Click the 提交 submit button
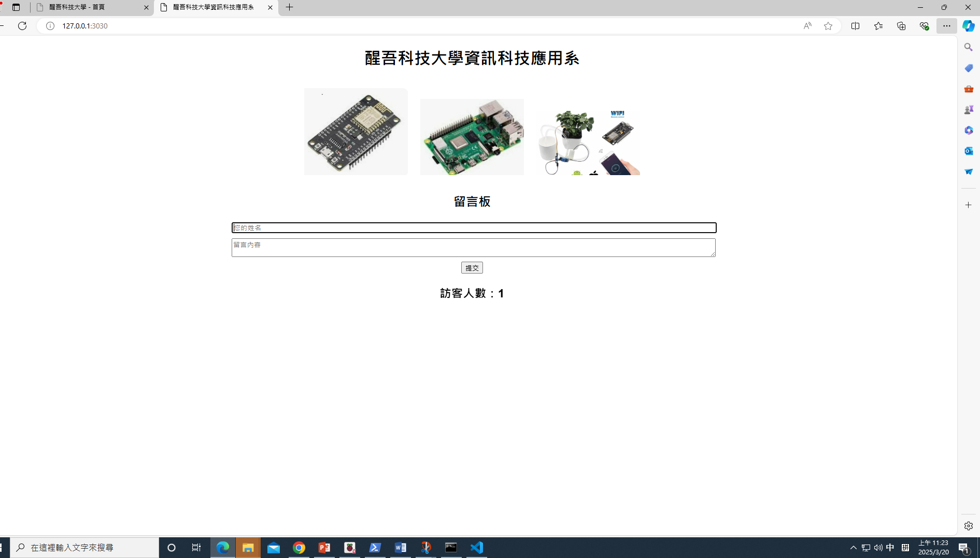 click(472, 268)
